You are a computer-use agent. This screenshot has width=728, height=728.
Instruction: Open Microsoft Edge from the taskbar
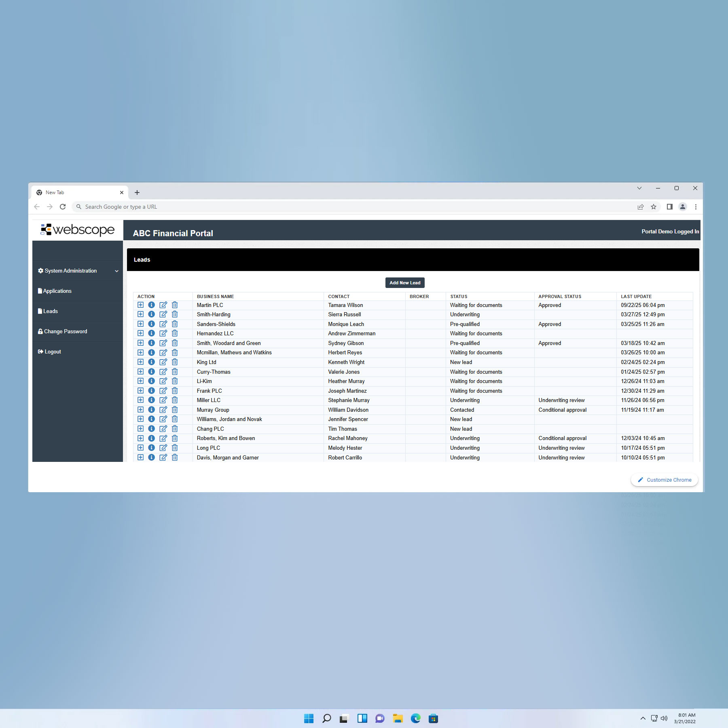pyautogui.click(x=415, y=718)
